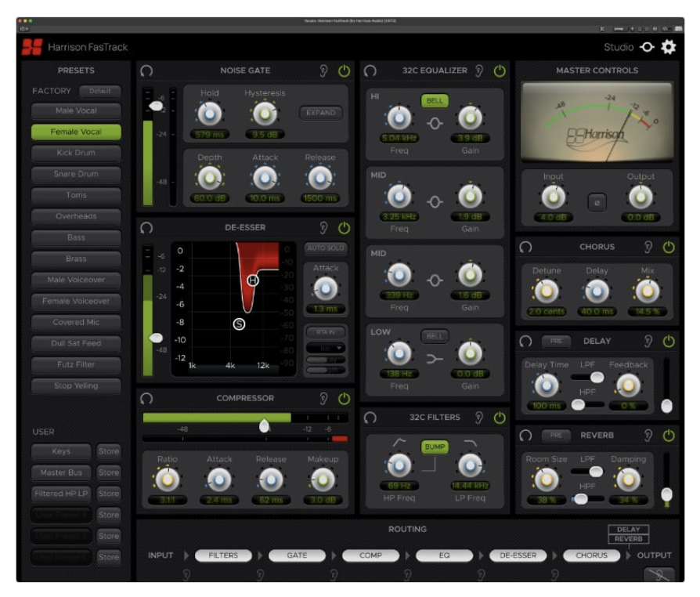Click the Chorus ear listen icon
Screen dimensions: 700x597
(648, 247)
